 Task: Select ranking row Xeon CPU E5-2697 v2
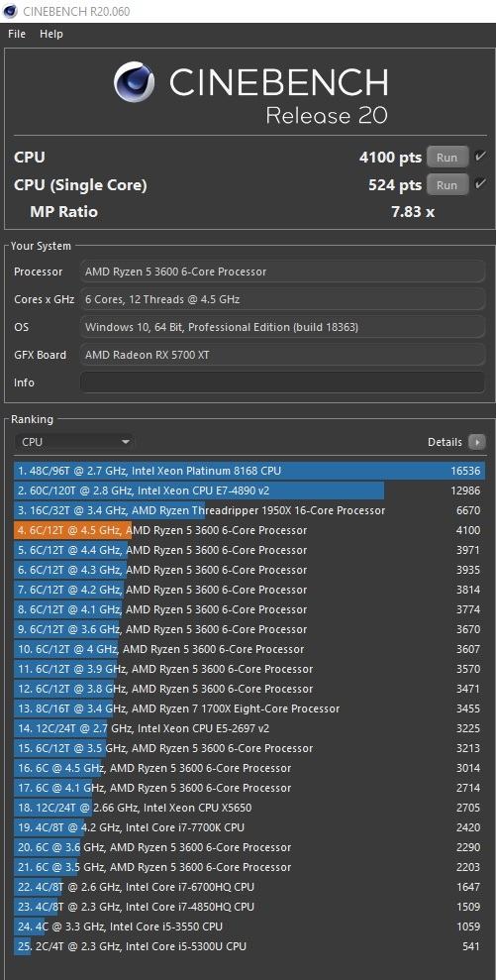[x=249, y=728]
